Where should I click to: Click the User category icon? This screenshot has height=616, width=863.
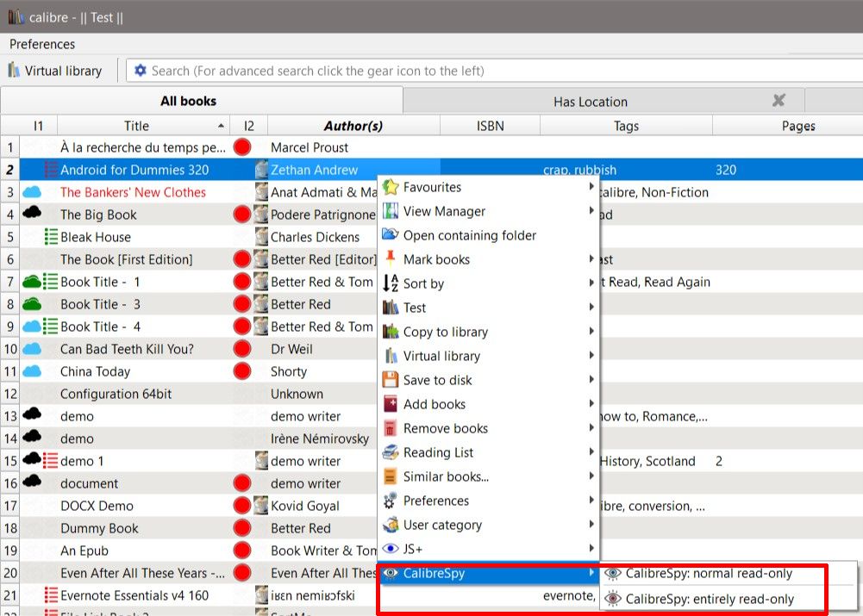pyautogui.click(x=391, y=525)
